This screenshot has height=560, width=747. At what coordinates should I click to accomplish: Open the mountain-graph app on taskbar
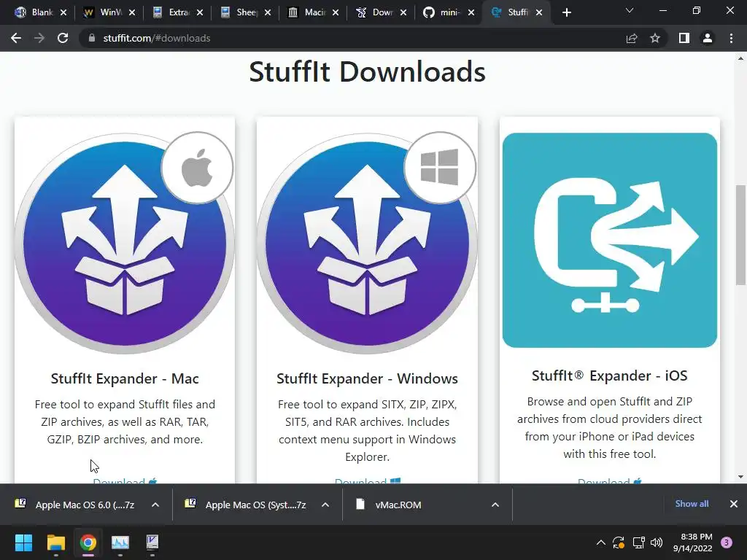pos(120,542)
